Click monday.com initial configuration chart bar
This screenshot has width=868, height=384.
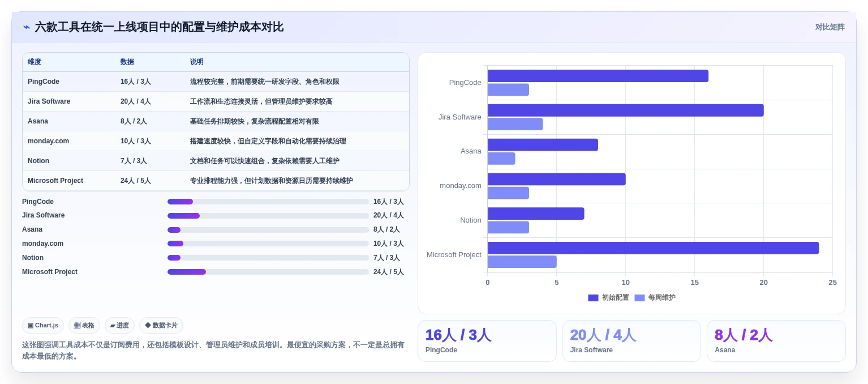(557, 179)
